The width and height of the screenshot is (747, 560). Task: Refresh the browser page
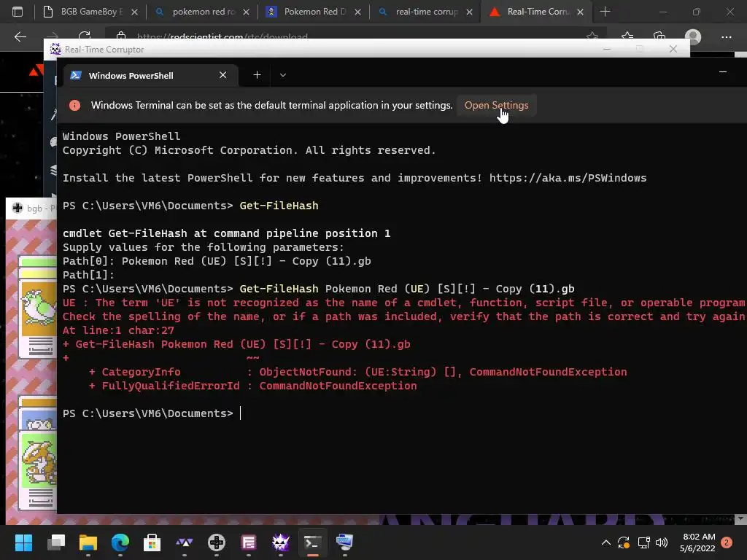pyautogui.click(x=85, y=36)
